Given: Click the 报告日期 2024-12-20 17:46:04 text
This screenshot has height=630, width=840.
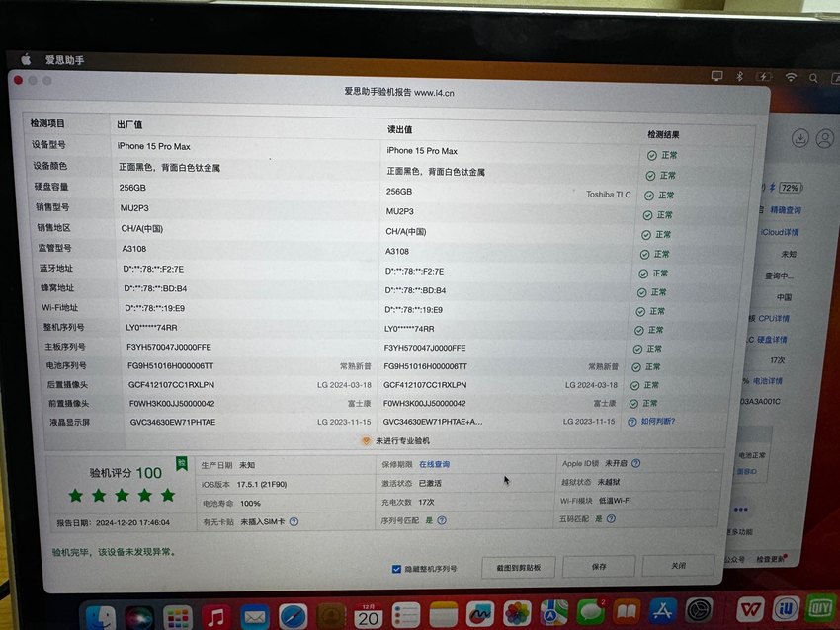Looking at the screenshot, I should click(113, 523).
